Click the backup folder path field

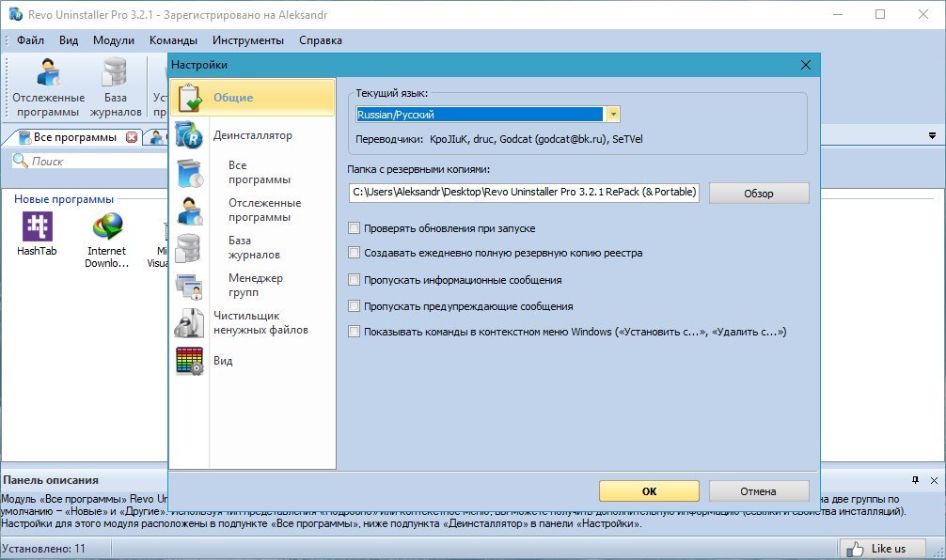pyautogui.click(x=524, y=193)
